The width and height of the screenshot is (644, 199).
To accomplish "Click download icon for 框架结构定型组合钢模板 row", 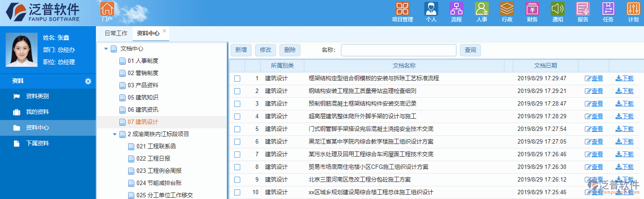I will point(618,79).
